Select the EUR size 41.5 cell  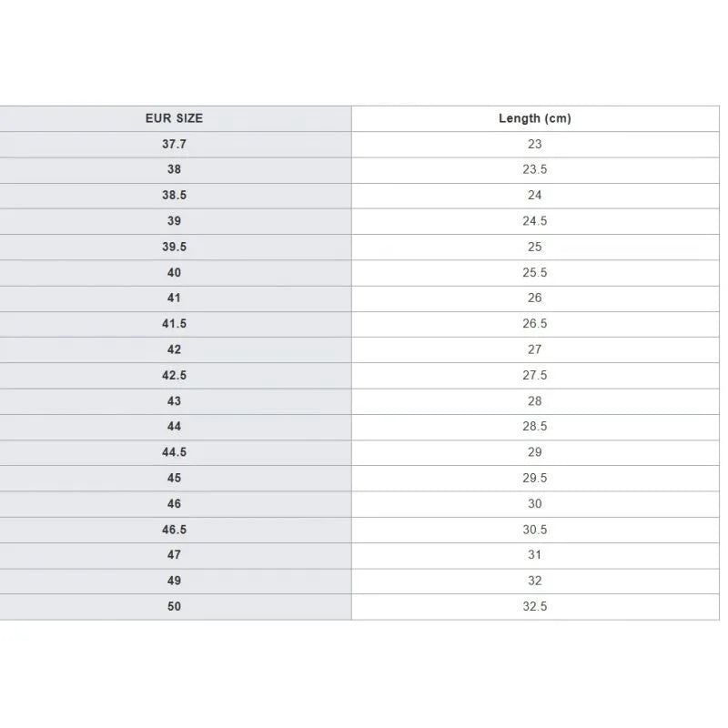tap(174, 324)
